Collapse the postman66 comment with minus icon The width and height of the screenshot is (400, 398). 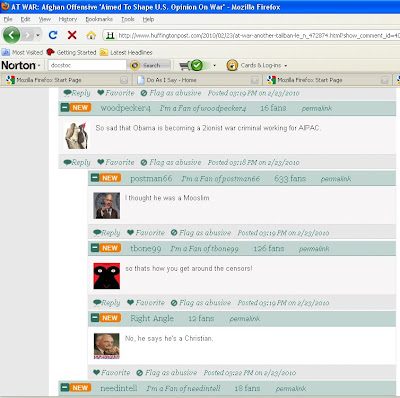pos(95,178)
